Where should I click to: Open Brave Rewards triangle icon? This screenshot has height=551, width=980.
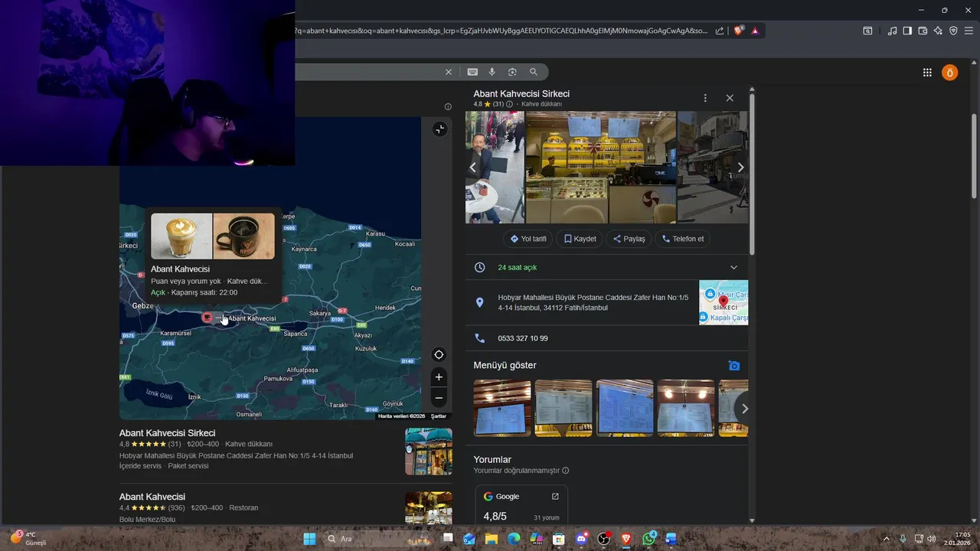point(755,31)
